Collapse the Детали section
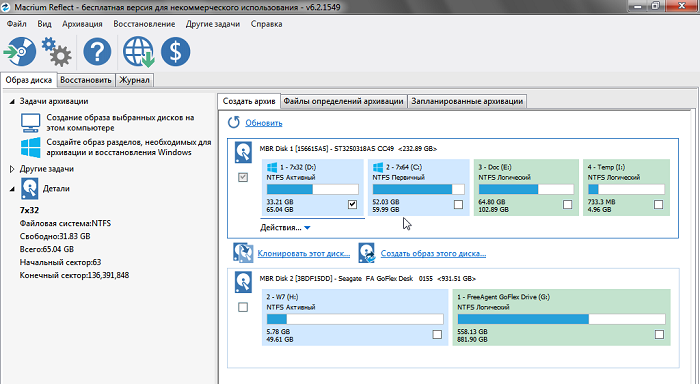The width and height of the screenshot is (700, 384). [x=12, y=189]
